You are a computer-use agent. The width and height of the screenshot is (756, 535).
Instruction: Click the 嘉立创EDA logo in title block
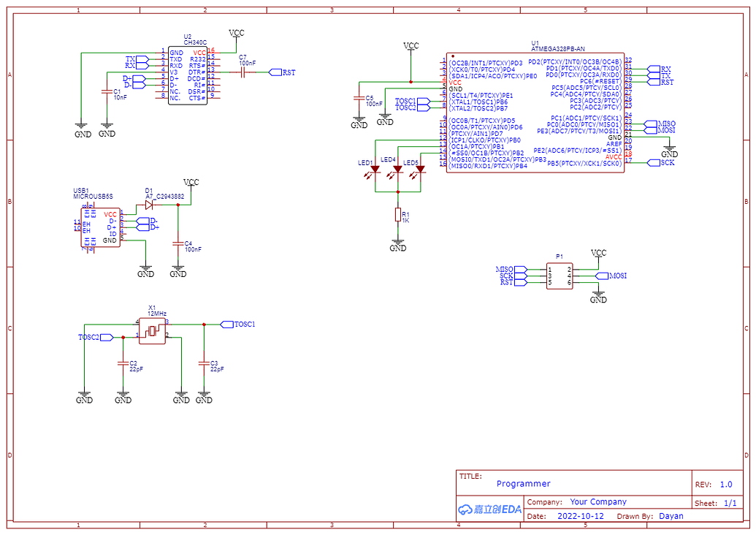[x=488, y=507]
